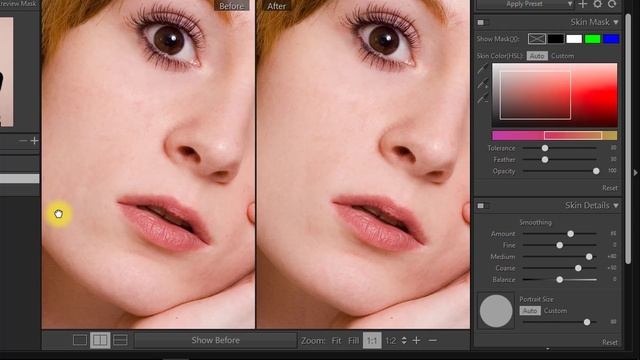
Task: Click the portrait size circle preview
Action: [496, 311]
